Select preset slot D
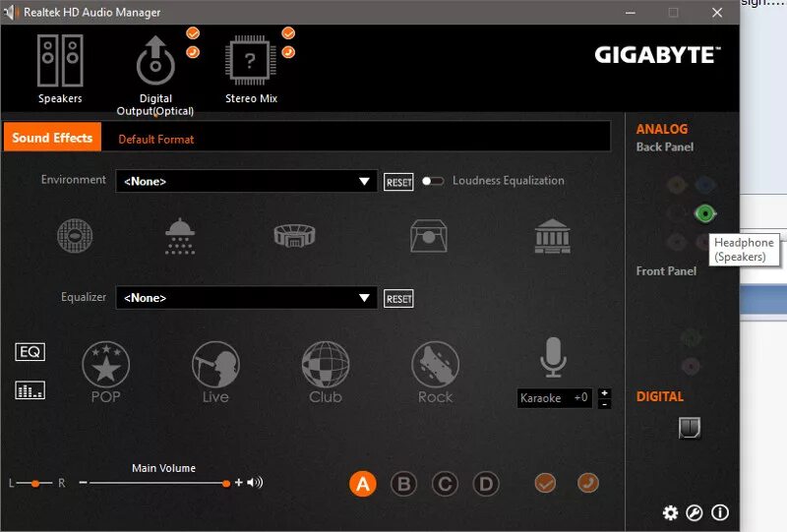Image resolution: width=787 pixels, height=532 pixels. (x=486, y=484)
